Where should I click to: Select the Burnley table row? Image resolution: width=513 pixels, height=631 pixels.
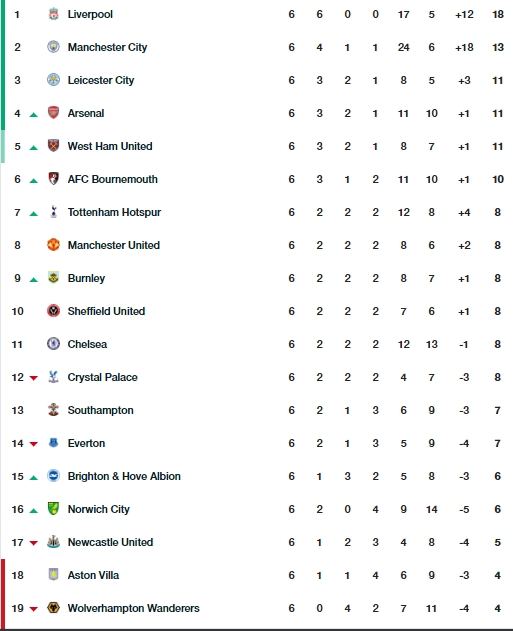(256, 278)
